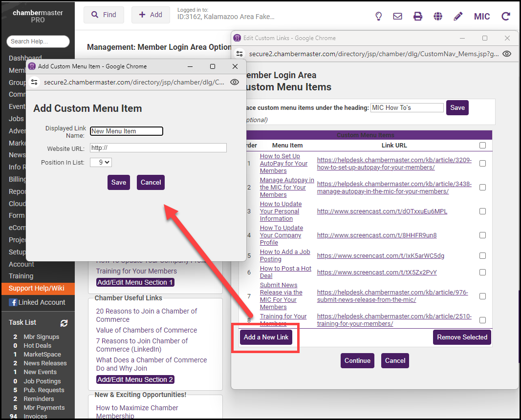Check the box for Training for Your Members

point(482,320)
